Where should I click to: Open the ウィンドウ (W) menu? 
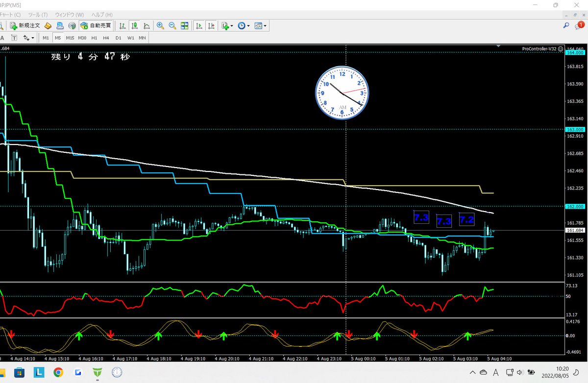coord(69,15)
